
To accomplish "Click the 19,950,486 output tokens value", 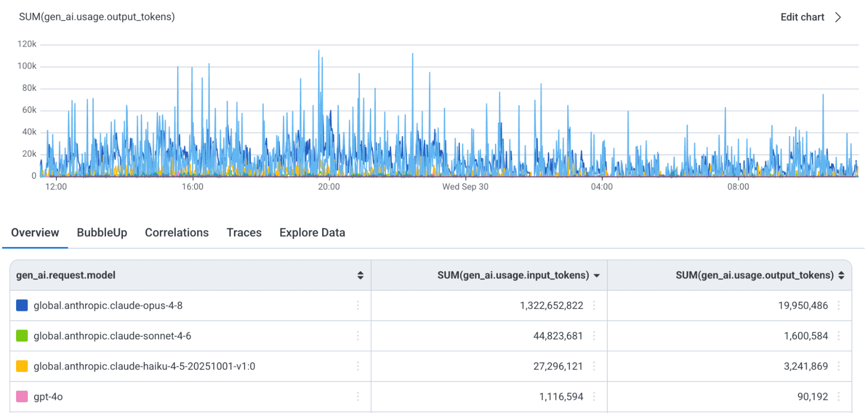I will tap(803, 306).
